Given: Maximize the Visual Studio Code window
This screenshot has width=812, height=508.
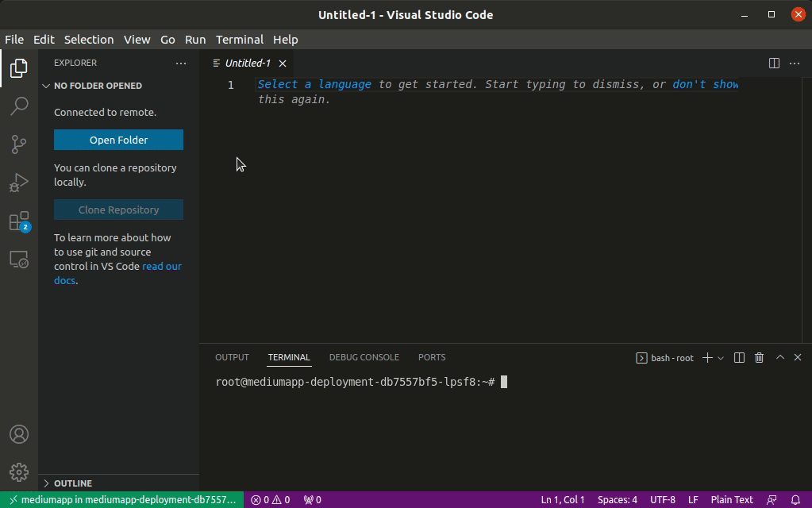Looking at the screenshot, I should click(771, 14).
